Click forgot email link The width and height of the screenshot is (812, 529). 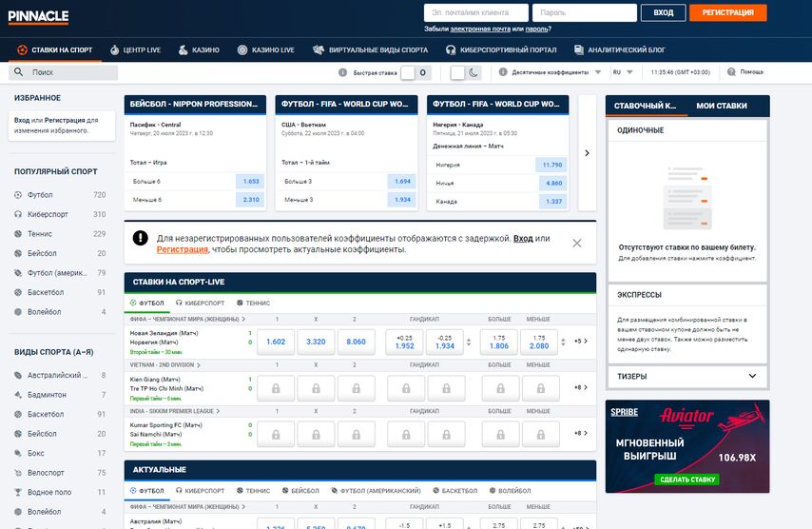[x=480, y=29]
